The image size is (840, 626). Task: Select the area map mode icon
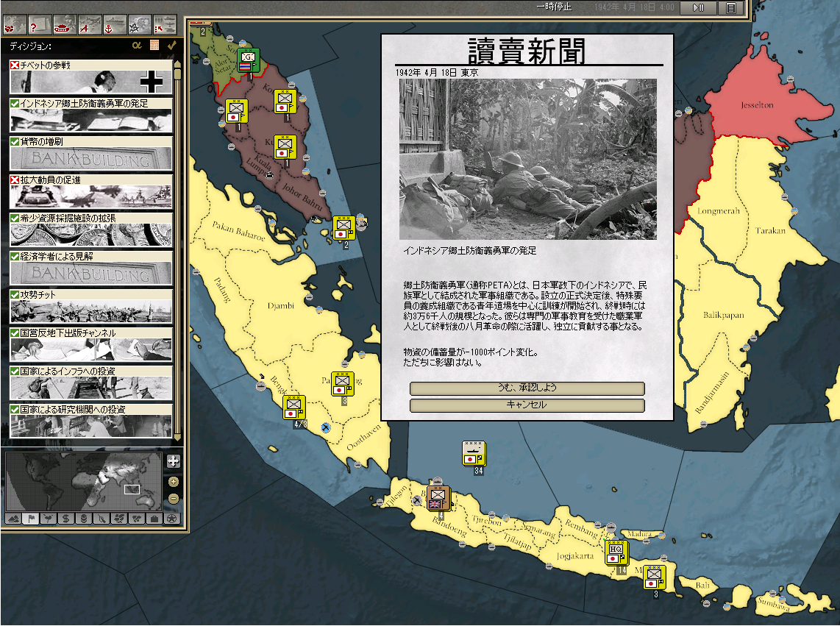137,519
